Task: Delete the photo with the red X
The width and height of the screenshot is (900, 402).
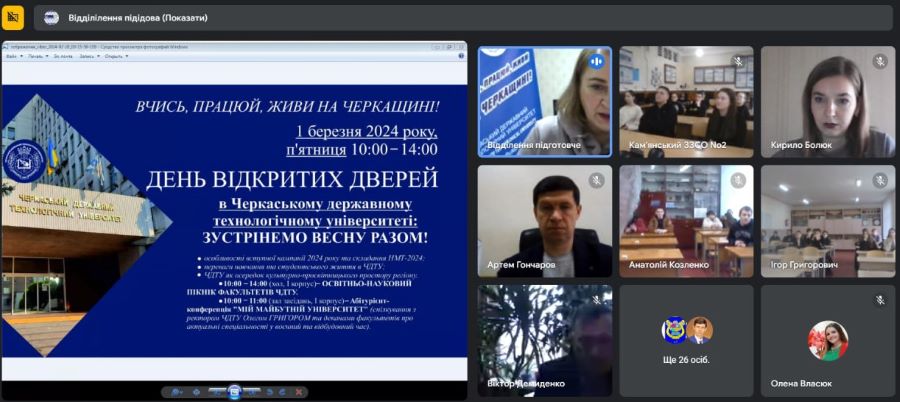Action: [298, 392]
